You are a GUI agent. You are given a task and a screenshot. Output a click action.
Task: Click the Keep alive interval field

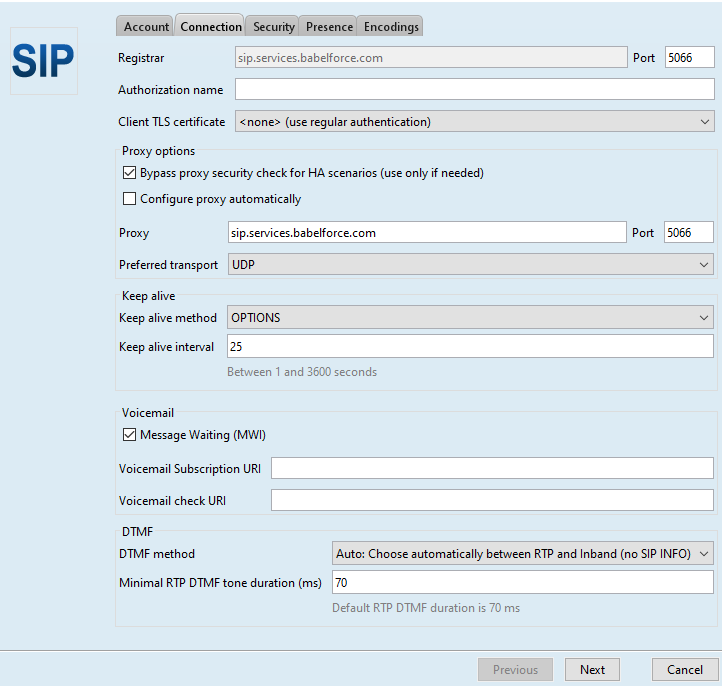(x=470, y=346)
